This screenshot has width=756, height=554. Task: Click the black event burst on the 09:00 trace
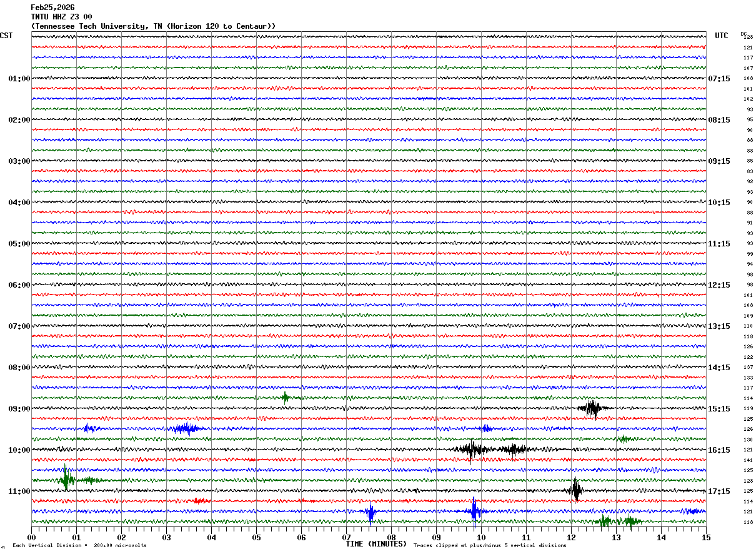(x=592, y=409)
